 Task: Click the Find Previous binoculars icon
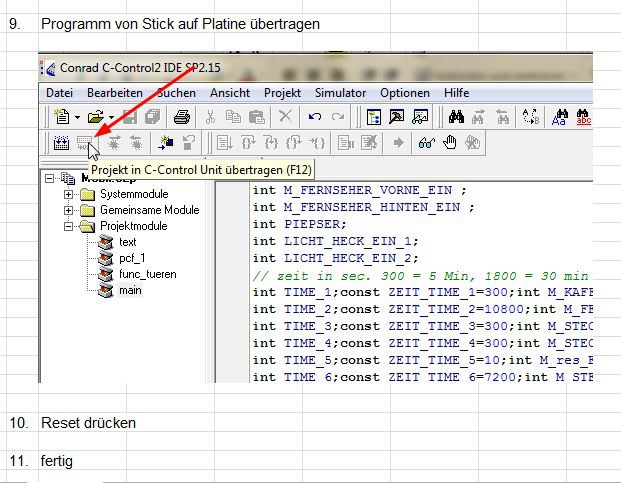[x=503, y=117]
